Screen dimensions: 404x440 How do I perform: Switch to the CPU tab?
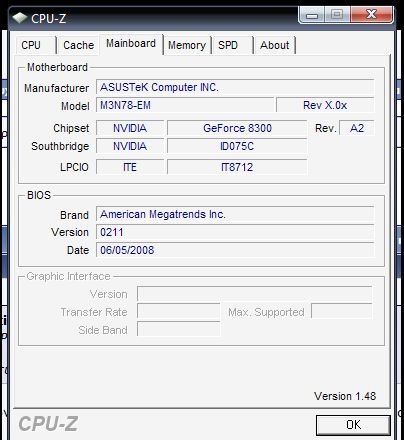point(36,45)
